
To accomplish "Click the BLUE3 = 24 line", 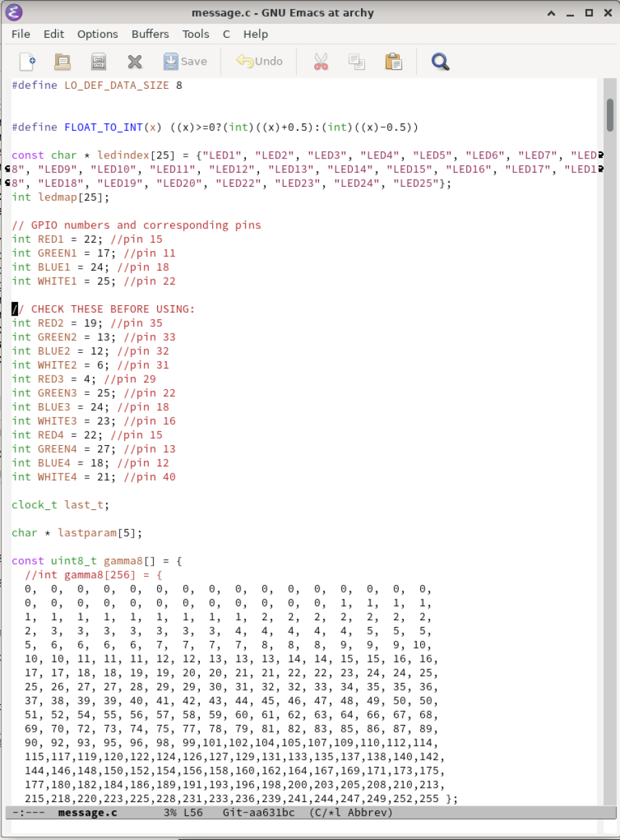I will click(x=90, y=407).
